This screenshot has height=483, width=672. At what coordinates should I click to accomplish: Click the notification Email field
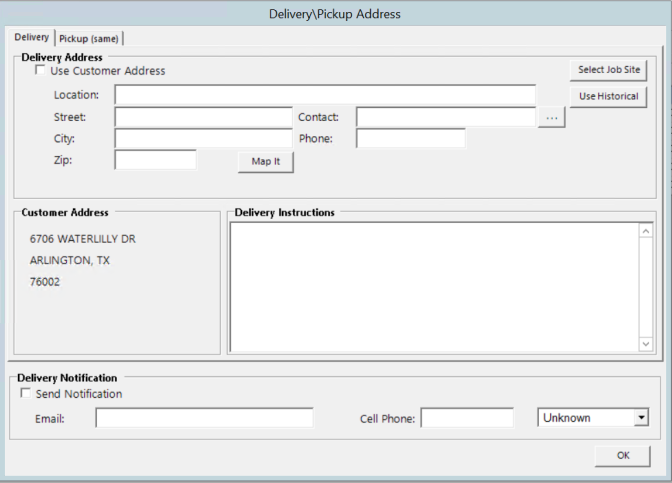point(204,418)
